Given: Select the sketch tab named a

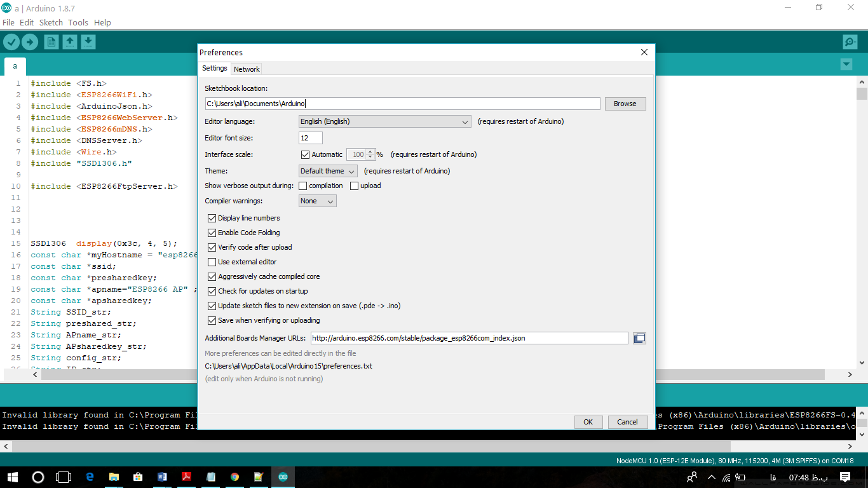Looking at the screenshot, I should [x=15, y=66].
